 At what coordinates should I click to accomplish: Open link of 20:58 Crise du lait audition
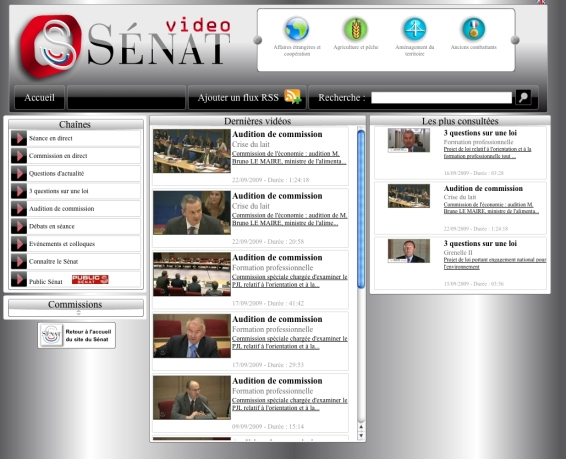289,219
